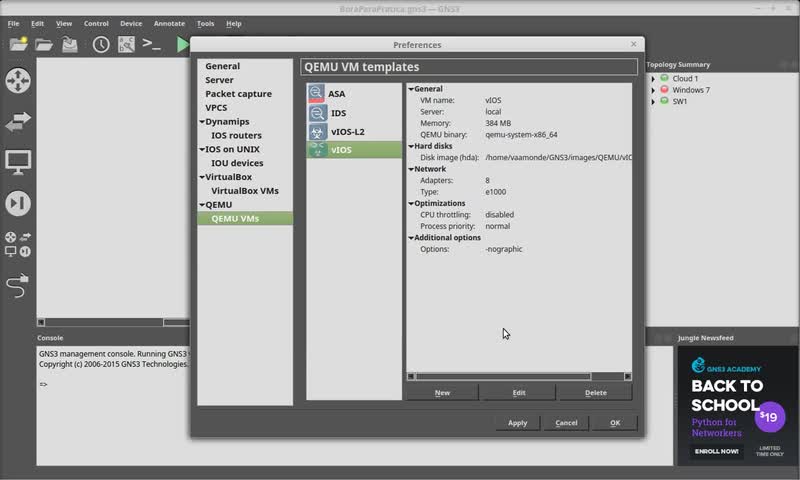Open the View menu

[x=64, y=23]
